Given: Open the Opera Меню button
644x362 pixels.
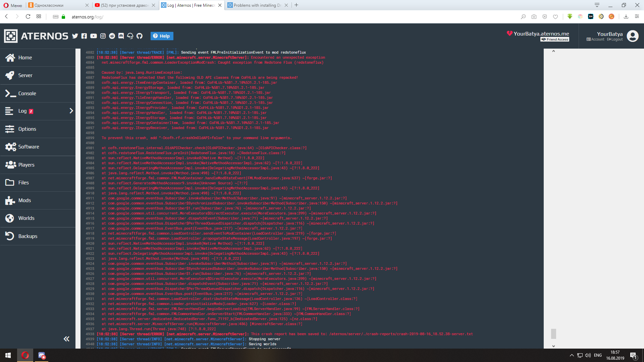Looking at the screenshot, I should point(13,5).
